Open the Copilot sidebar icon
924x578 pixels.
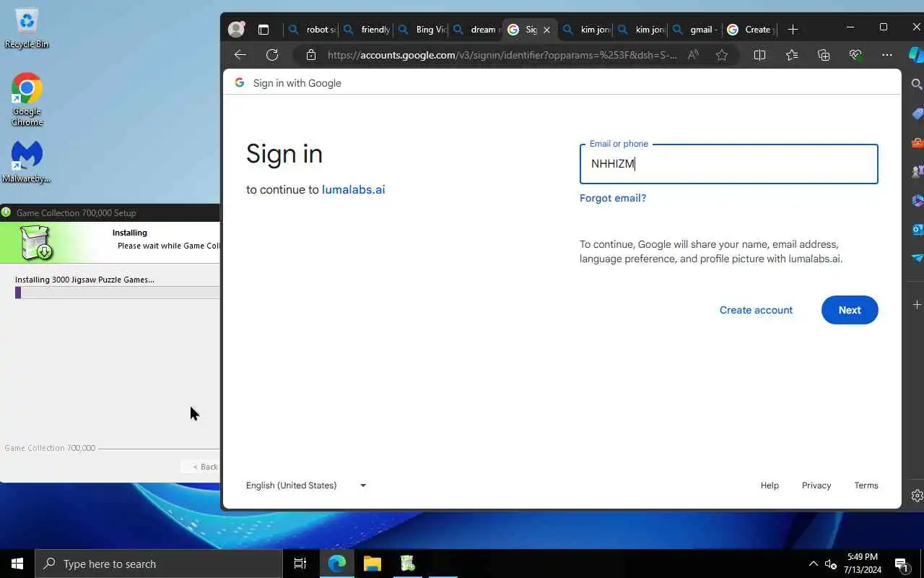pos(916,55)
